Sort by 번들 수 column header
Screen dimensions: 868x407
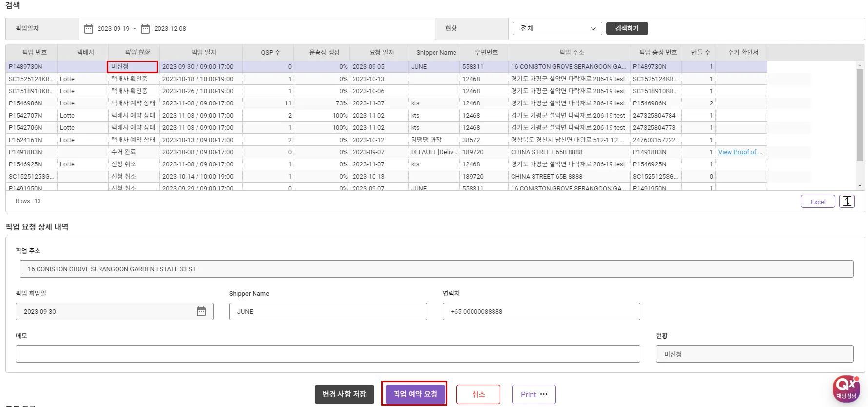click(x=698, y=52)
